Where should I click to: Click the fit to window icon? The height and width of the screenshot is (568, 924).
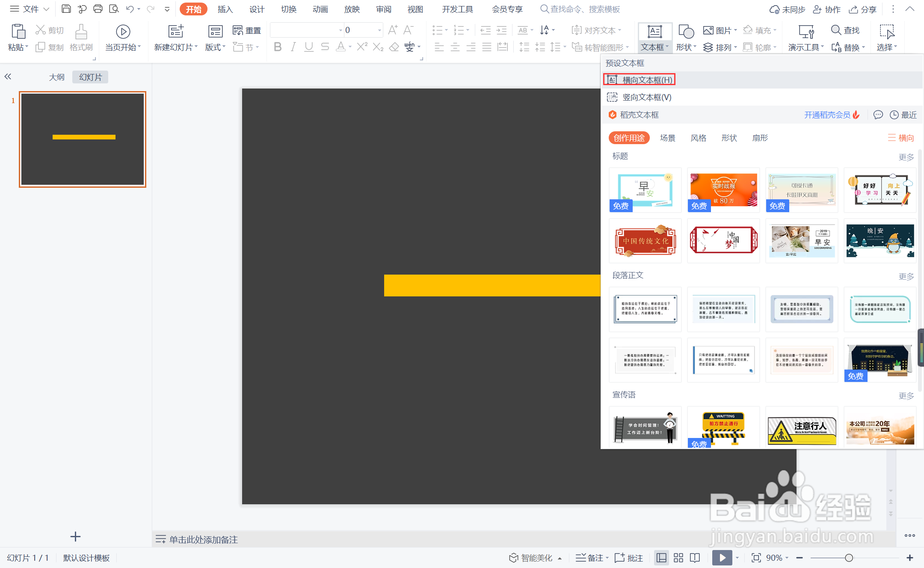click(756, 558)
